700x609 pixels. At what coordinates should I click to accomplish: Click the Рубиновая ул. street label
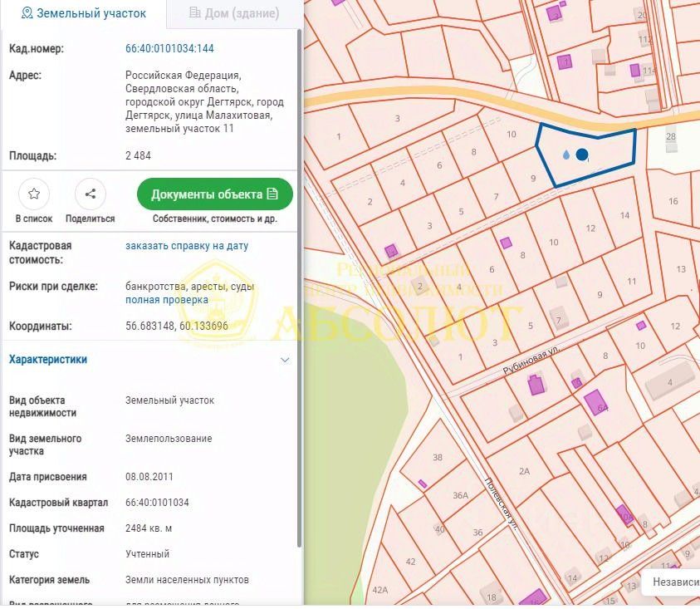pos(531,360)
